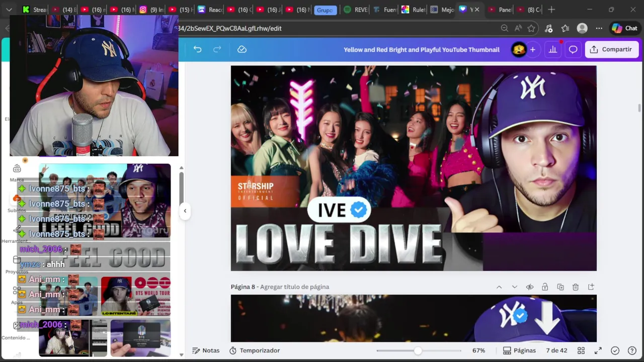Open the Grupo tab group
The width and height of the screenshot is (644, 362).
pos(325,10)
